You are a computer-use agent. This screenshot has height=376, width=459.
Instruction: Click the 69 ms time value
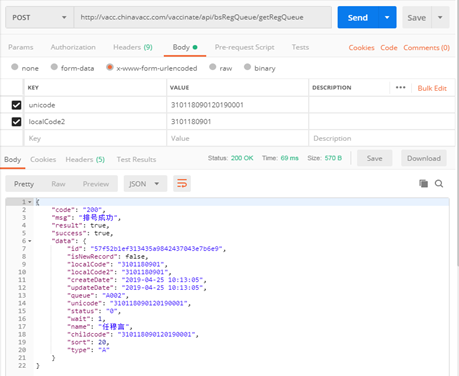(289, 158)
